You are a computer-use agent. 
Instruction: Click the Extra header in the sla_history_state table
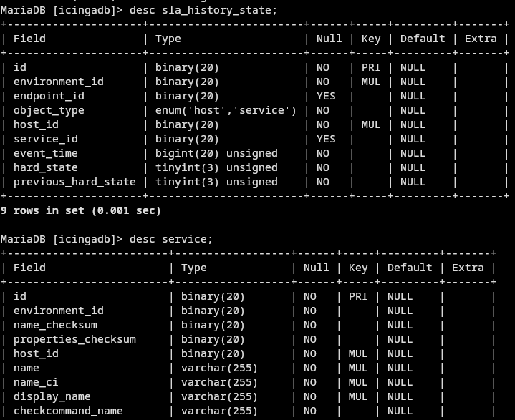[481, 39]
